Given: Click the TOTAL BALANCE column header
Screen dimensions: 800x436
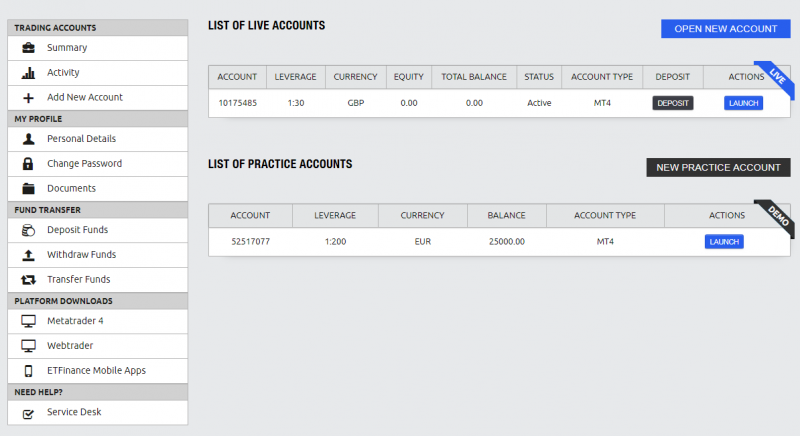Looking at the screenshot, I should point(474,77).
